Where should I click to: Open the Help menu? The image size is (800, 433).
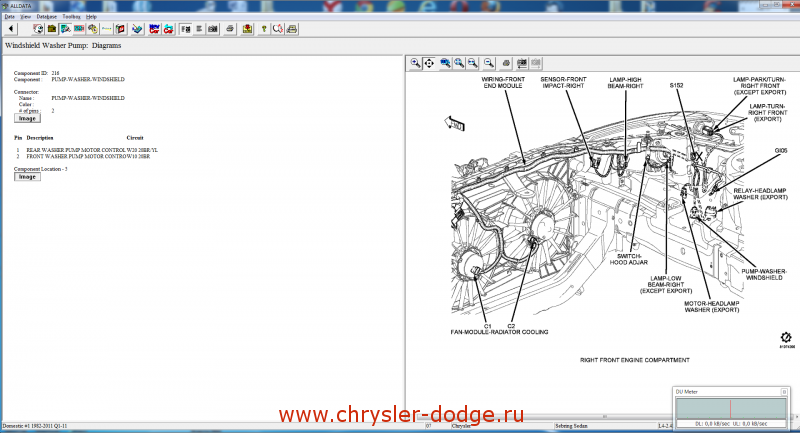point(91,17)
